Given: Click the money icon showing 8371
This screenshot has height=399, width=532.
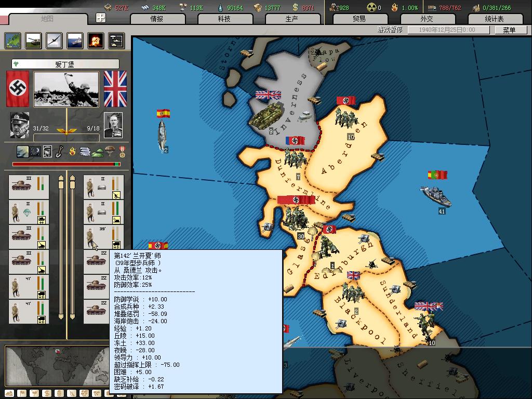Looking at the screenshot, I should click(295, 7).
